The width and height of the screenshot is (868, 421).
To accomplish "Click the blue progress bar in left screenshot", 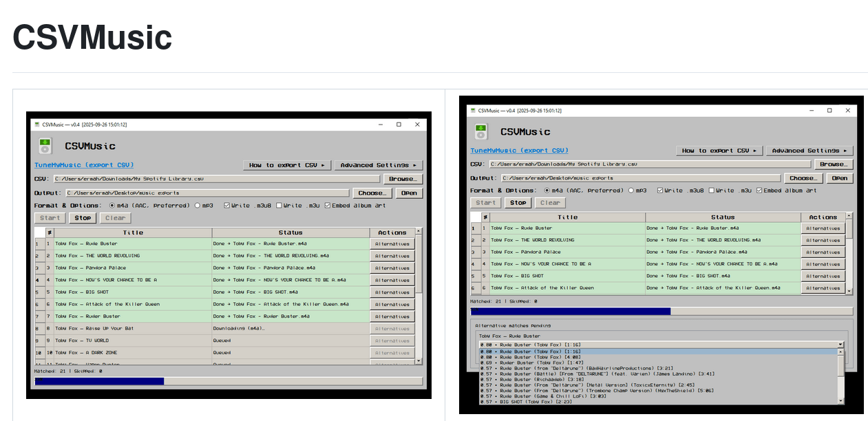I will (x=99, y=381).
